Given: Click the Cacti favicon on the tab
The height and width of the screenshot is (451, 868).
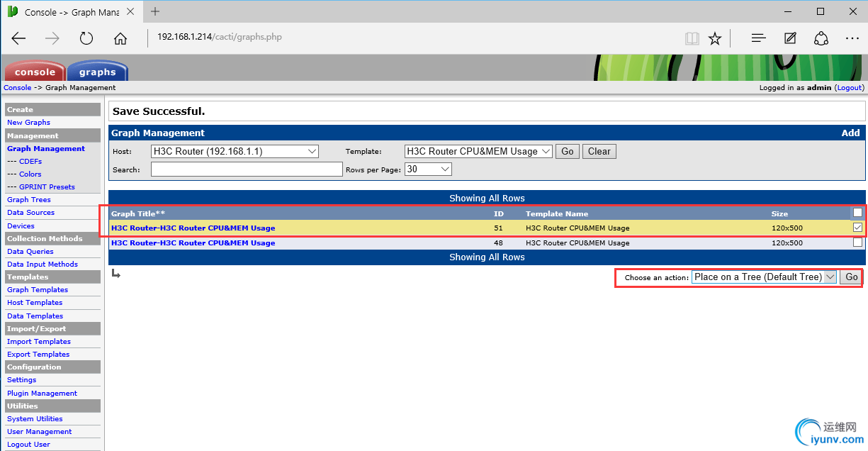Looking at the screenshot, I should (13, 11).
